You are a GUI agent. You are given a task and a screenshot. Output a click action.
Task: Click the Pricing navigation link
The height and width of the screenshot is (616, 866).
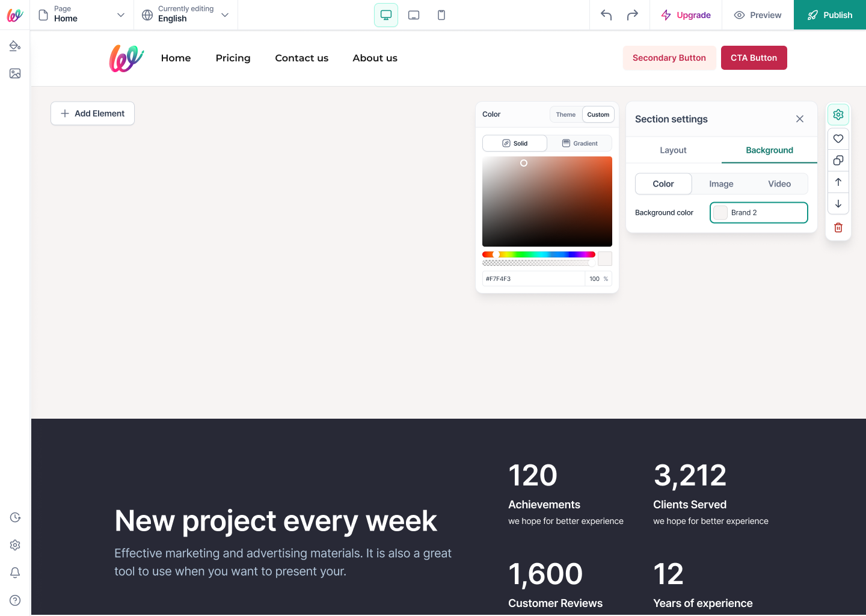233,58
